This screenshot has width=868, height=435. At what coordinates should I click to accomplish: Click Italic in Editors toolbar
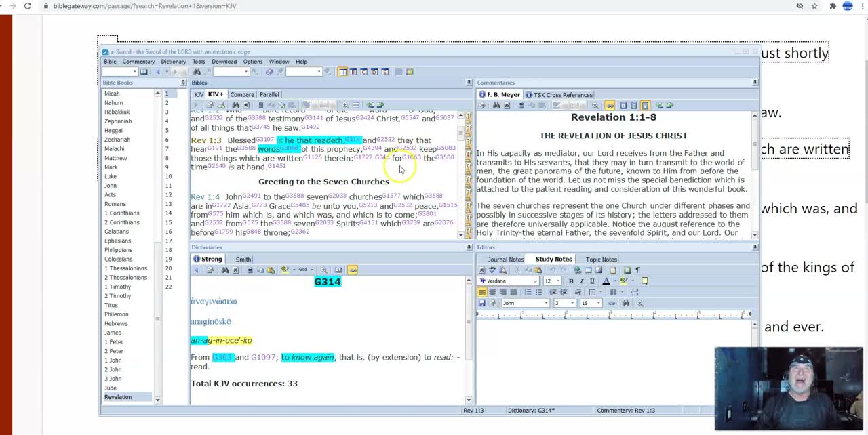point(582,281)
